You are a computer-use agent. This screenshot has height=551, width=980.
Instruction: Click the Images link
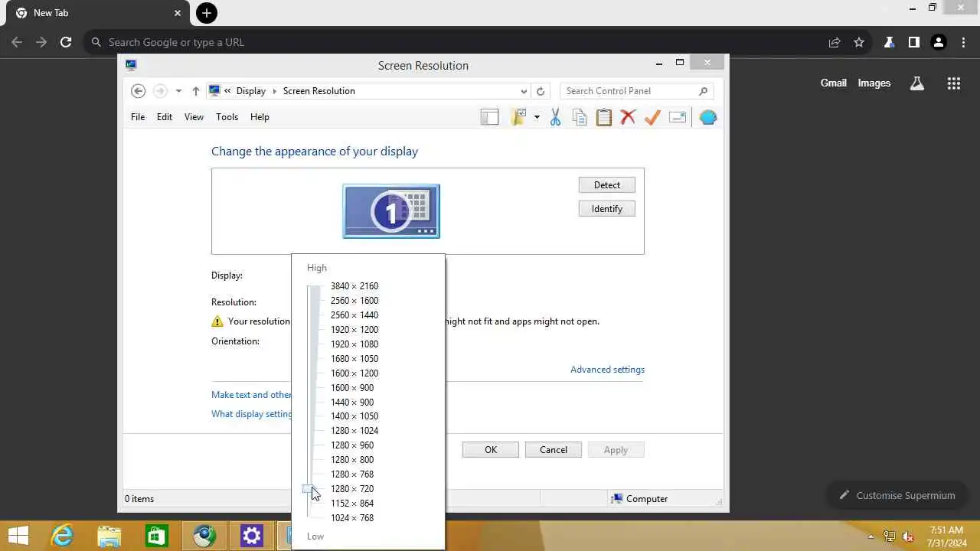pos(874,83)
